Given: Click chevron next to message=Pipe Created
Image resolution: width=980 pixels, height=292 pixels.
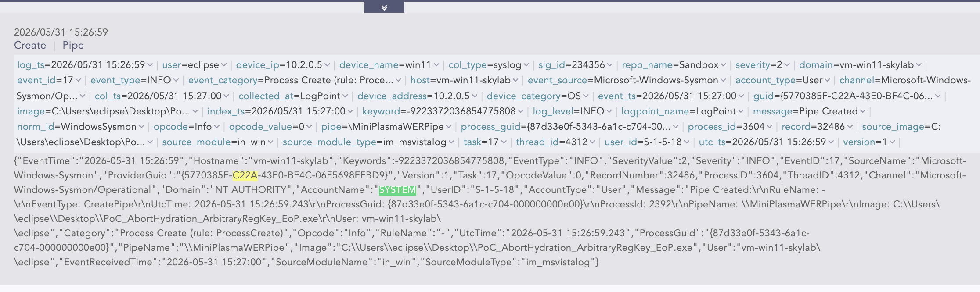Looking at the screenshot, I should click(863, 112).
